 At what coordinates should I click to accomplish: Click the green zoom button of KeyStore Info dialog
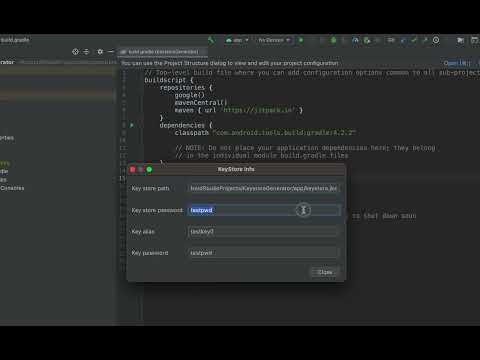tap(149, 169)
